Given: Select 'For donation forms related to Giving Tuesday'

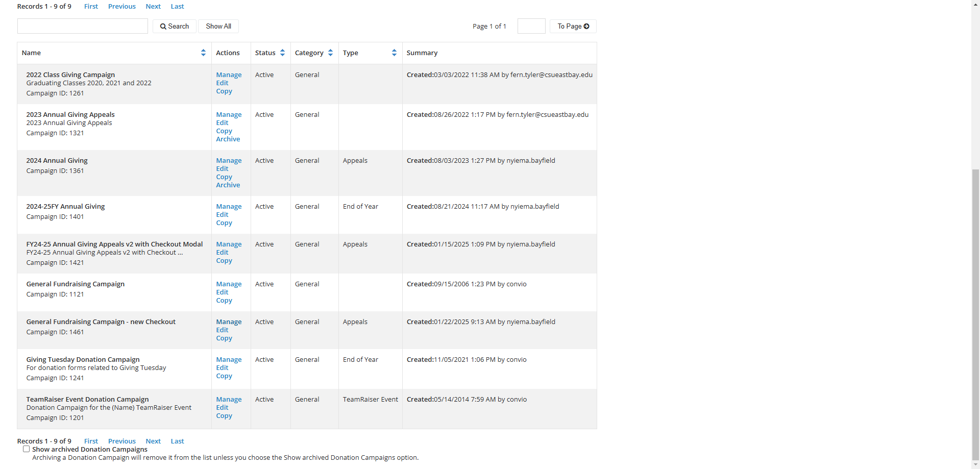Looking at the screenshot, I should (x=96, y=367).
